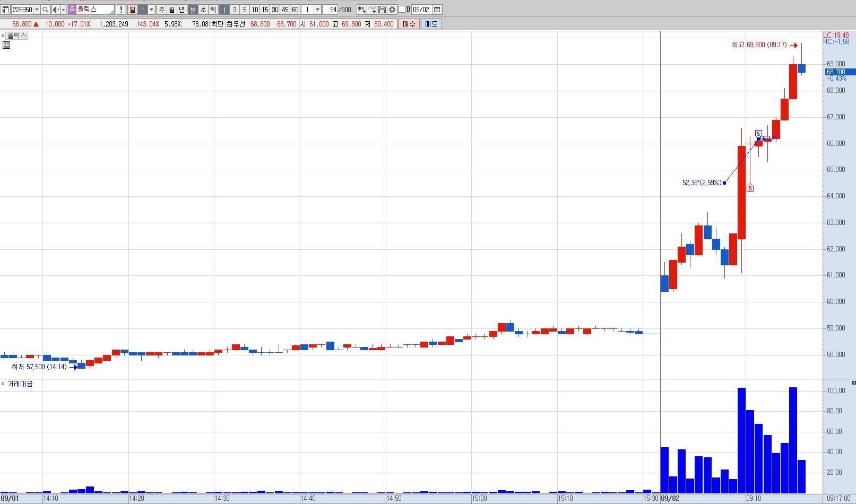Click the exclamation mark info icon
856x504 pixels.
coord(121,10)
